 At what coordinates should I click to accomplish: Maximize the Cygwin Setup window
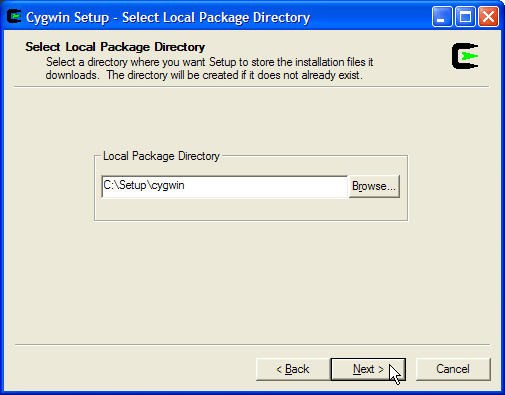[465, 17]
